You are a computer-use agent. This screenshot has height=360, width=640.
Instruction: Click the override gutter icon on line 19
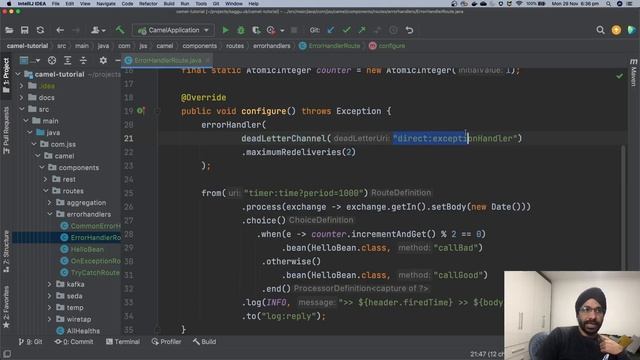(141, 111)
